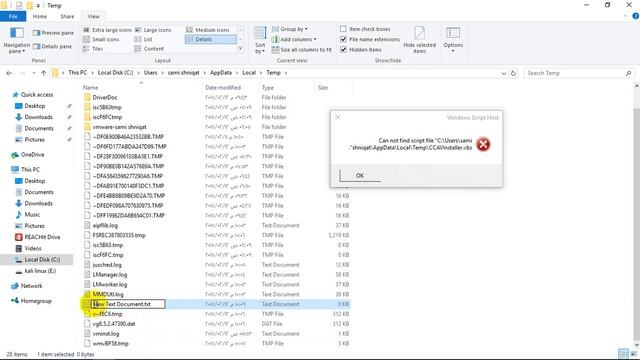The height and width of the screenshot is (360, 640).
Task: Select the aipflib.log file
Action: pos(105,225)
